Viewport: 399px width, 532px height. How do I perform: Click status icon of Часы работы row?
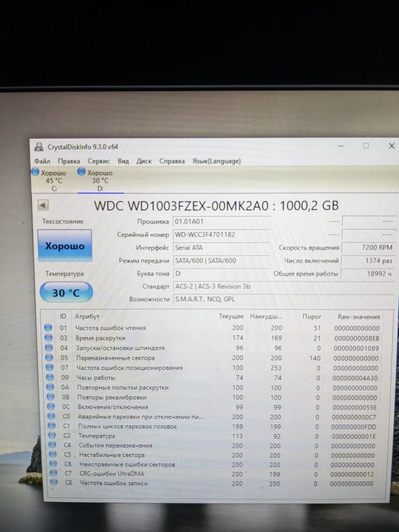pos(50,377)
